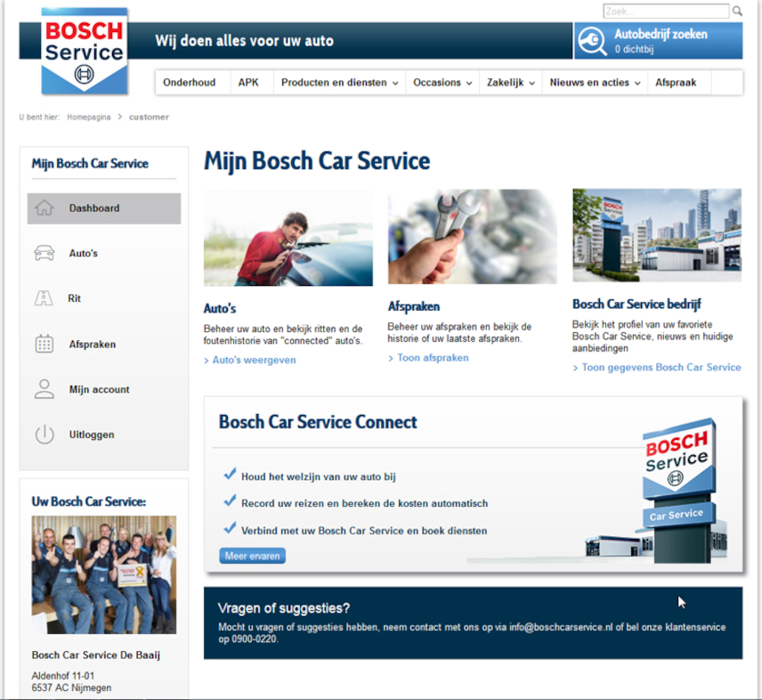Image resolution: width=762 pixels, height=700 pixels.
Task: Follow the Auto's weergeven link
Action: [x=255, y=360]
